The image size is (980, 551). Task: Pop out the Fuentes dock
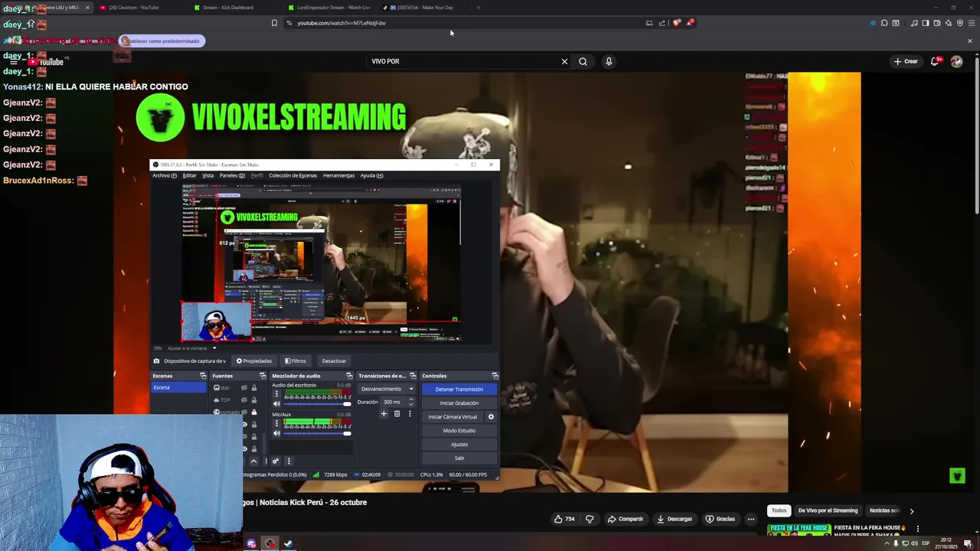(x=263, y=376)
